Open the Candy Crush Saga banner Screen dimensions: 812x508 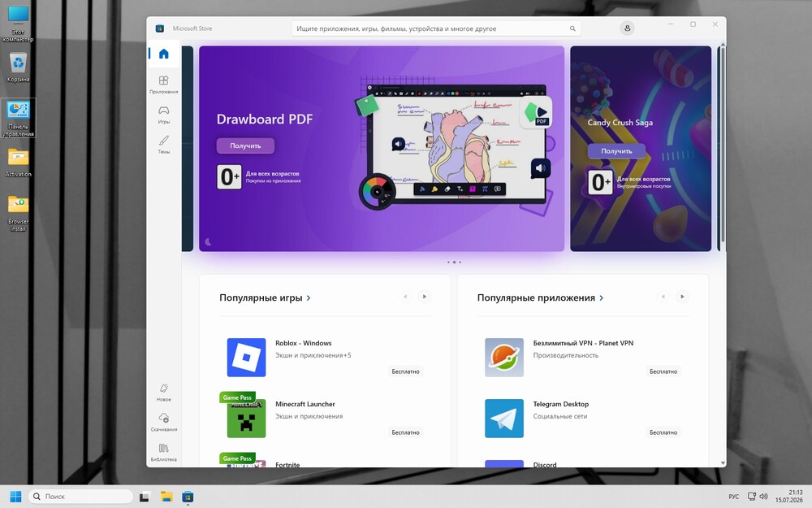pyautogui.click(x=641, y=149)
